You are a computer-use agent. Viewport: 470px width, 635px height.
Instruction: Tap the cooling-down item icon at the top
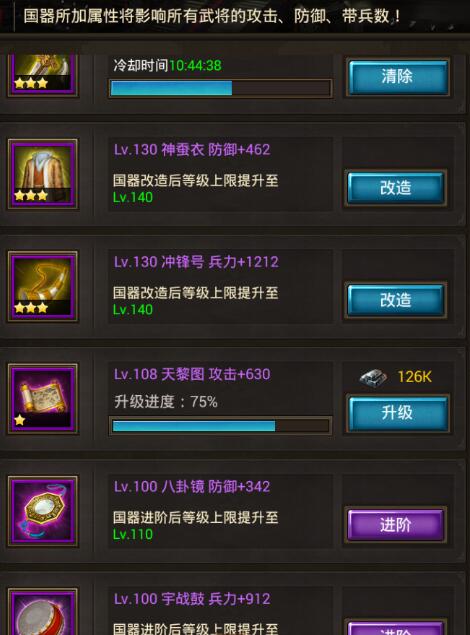[x=43, y=75]
